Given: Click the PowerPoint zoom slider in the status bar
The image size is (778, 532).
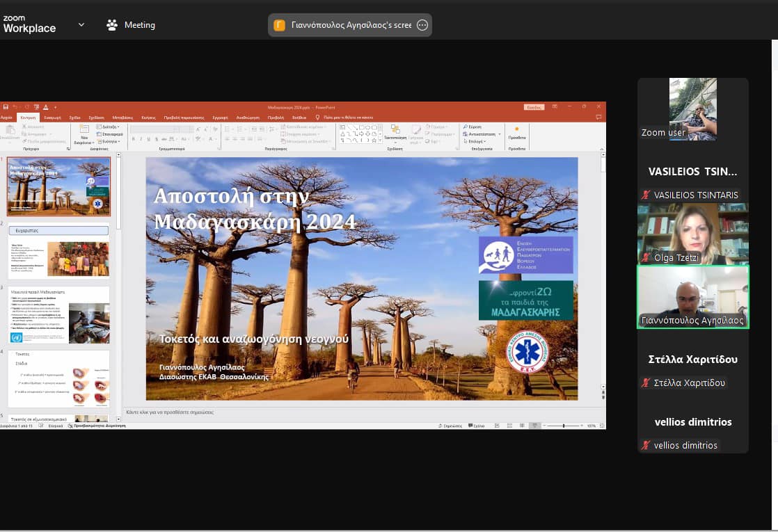Looking at the screenshot, I should 564,426.
